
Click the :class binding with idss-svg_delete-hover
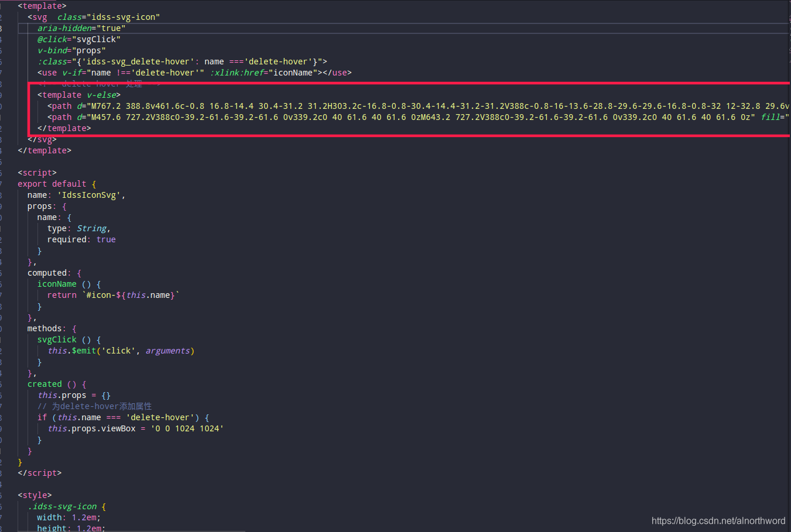click(x=182, y=61)
